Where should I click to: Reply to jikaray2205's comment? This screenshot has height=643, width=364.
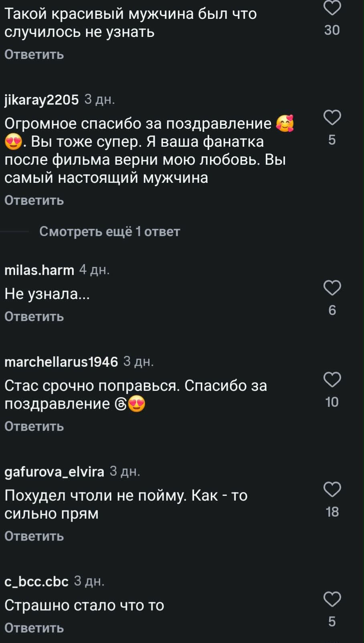pos(34,200)
